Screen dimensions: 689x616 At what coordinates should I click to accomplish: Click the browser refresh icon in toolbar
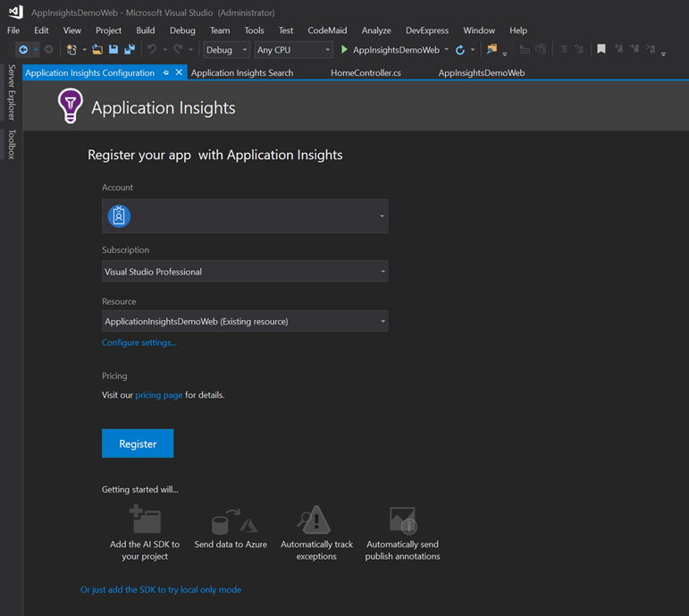460,50
